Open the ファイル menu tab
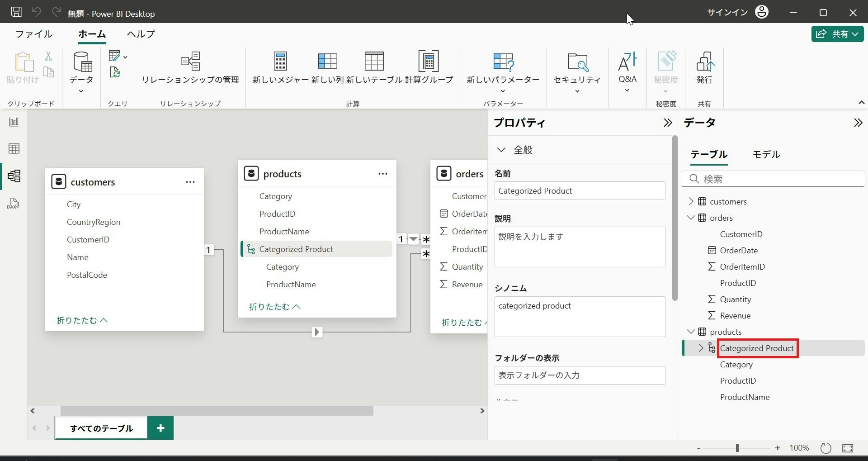Image resolution: width=868 pixels, height=461 pixels. click(34, 34)
